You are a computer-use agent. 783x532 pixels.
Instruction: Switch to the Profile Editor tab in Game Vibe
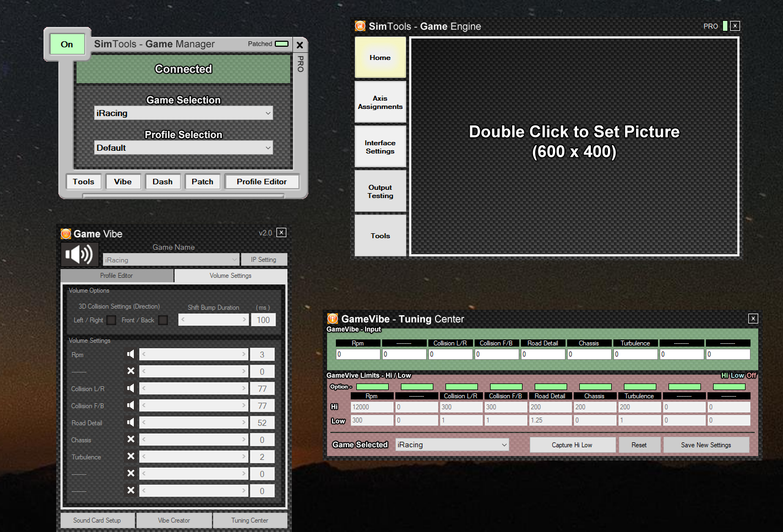tap(117, 276)
